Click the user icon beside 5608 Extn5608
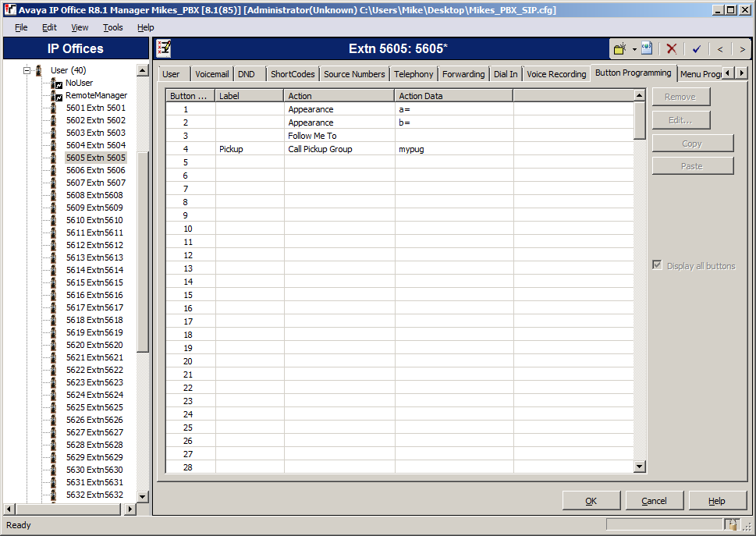The width and height of the screenshot is (756, 536). coord(54,196)
